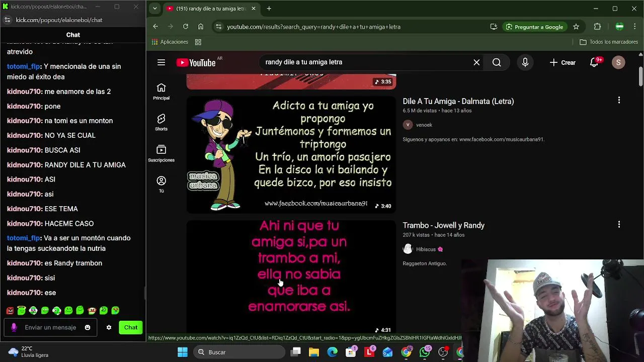This screenshot has width=644, height=362.
Task: Bookmark this page with the star
Action: 576,27
